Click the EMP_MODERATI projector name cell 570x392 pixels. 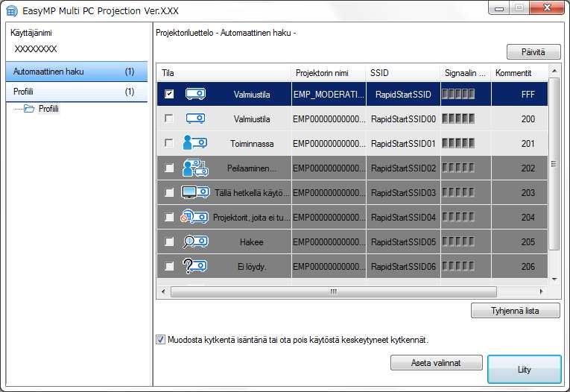(x=329, y=94)
